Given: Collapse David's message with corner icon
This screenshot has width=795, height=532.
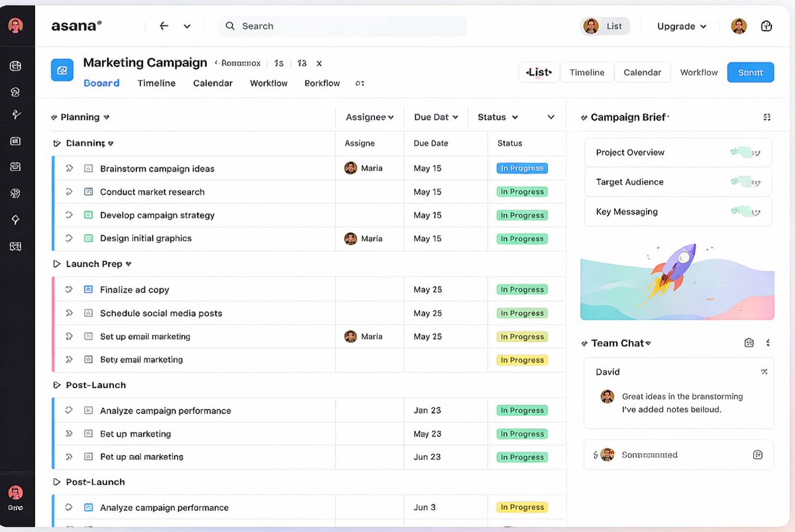Looking at the screenshot, I should 764,372.
